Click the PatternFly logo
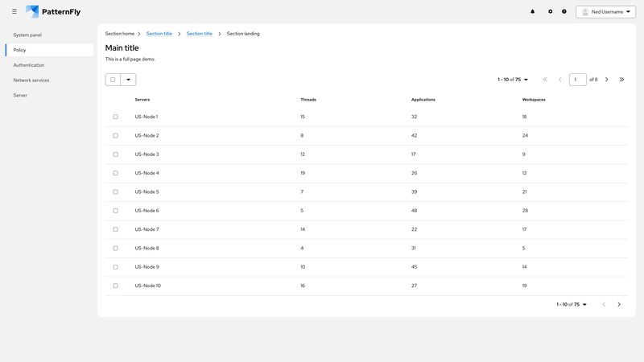The width and height of the screenshot is (644, 362). tap(53, 11)
